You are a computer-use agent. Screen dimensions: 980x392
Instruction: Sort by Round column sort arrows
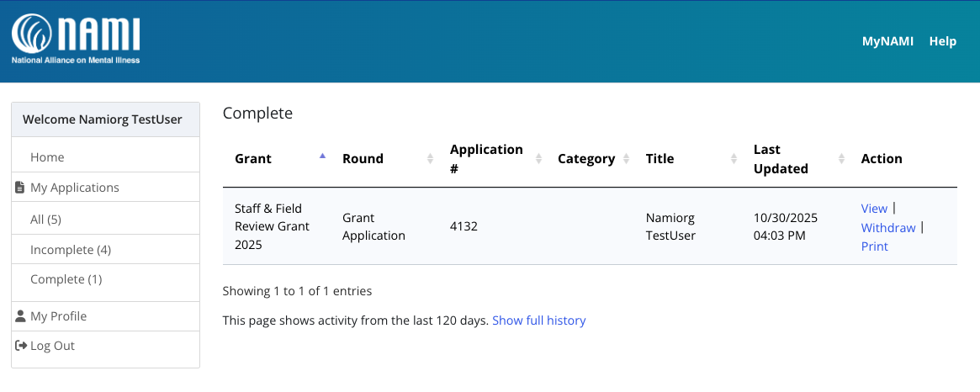point(431,158)
